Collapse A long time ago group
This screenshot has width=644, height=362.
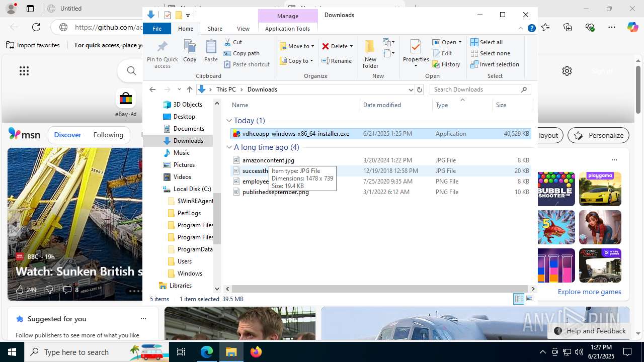(229, 147)
